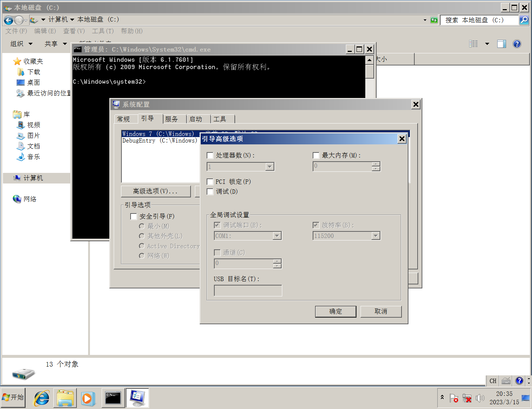
Task: Open the processor count dropdown
Action: 270,166
